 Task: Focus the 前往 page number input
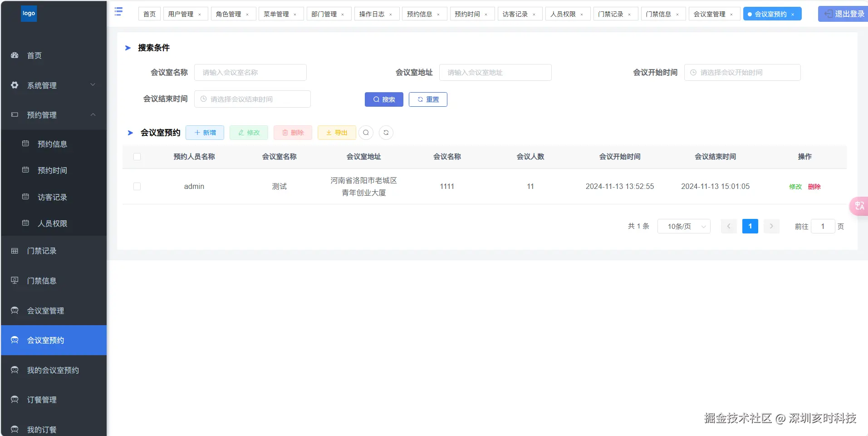[823, 226]
